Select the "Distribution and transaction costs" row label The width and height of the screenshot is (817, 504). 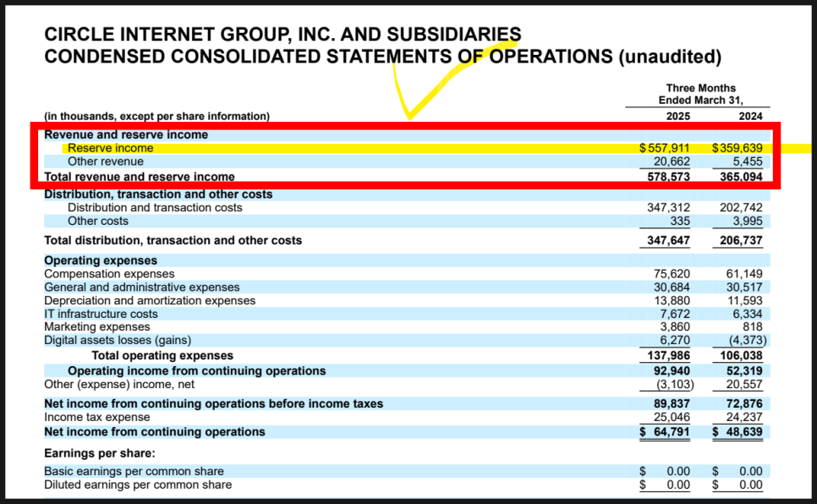click(155, 207)
